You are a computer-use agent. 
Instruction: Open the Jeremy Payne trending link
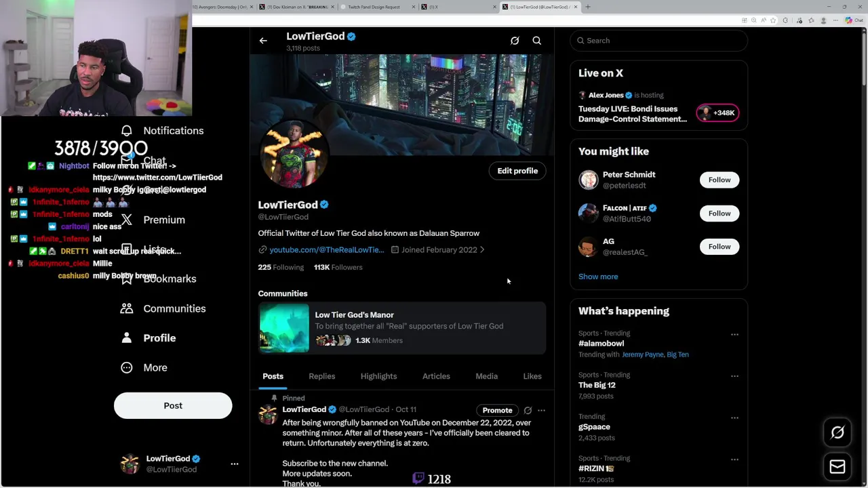644,354
